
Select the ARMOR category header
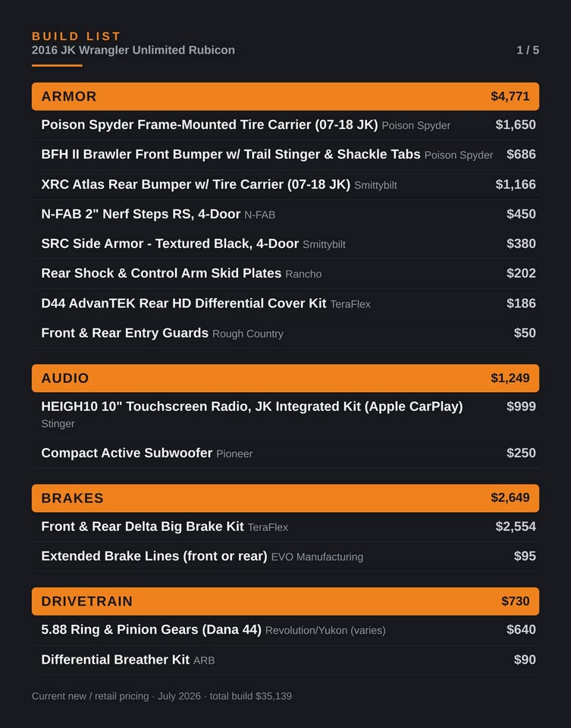(x=285, y=96)
